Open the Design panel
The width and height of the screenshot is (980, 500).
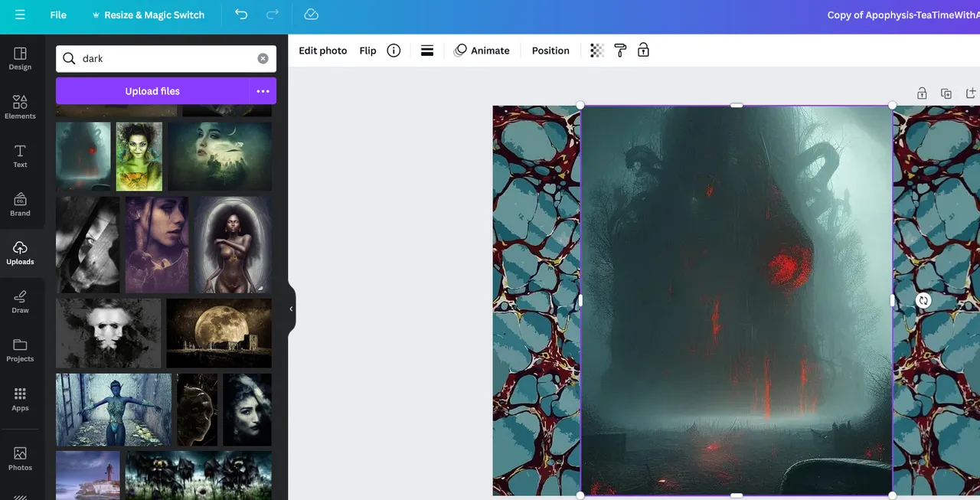tap(21, 58)
